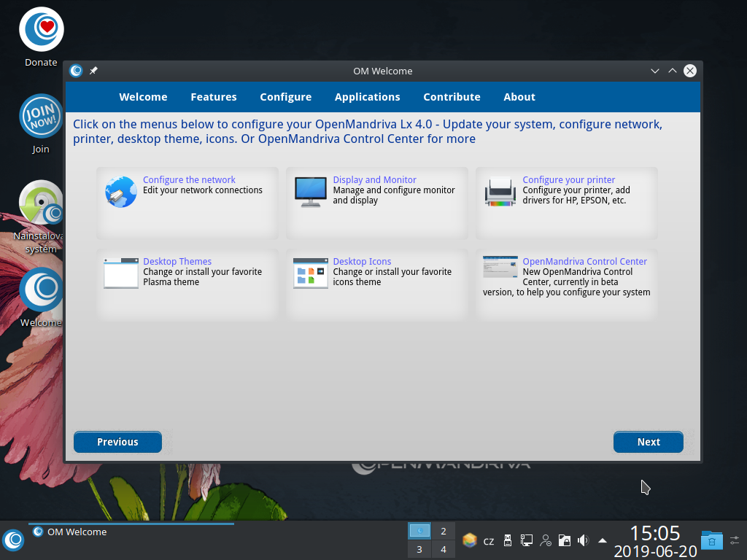Go to the Contribute tab
Image resolution: width=747 pixels, height=560 pixels.
pos(452,97)
